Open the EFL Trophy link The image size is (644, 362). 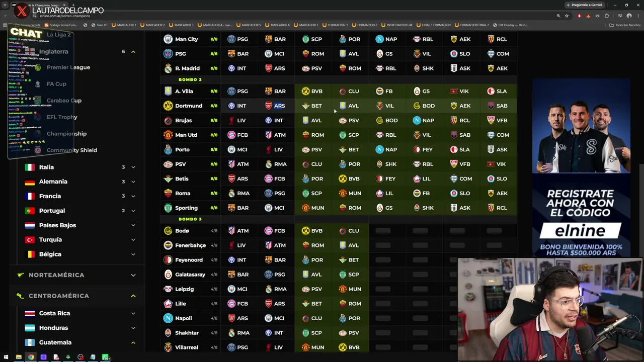[62, 117]
